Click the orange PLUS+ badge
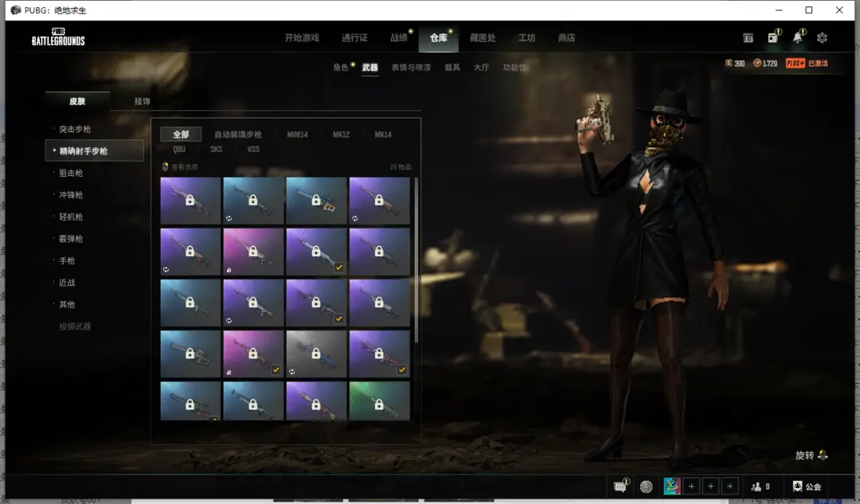860x504 pixels. pos(795,64)
